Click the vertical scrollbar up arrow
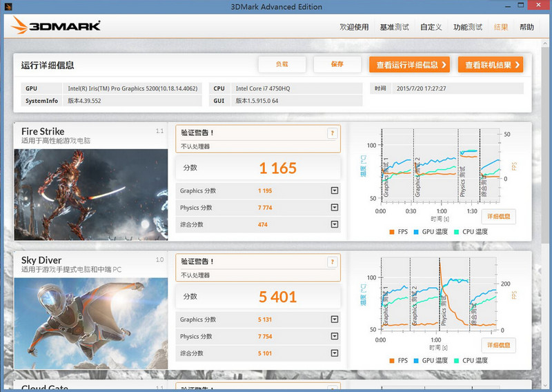The image size is (552, 392). [x=545, y=43]
